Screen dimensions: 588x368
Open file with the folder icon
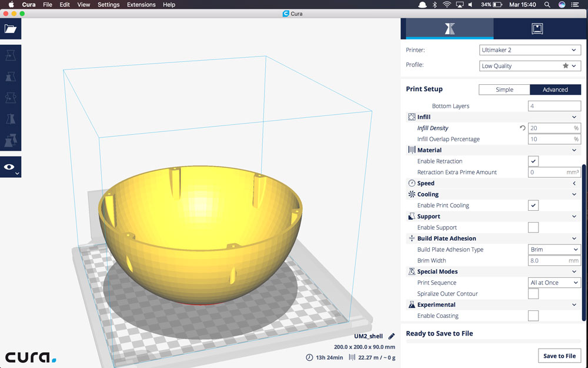point(11,28)
